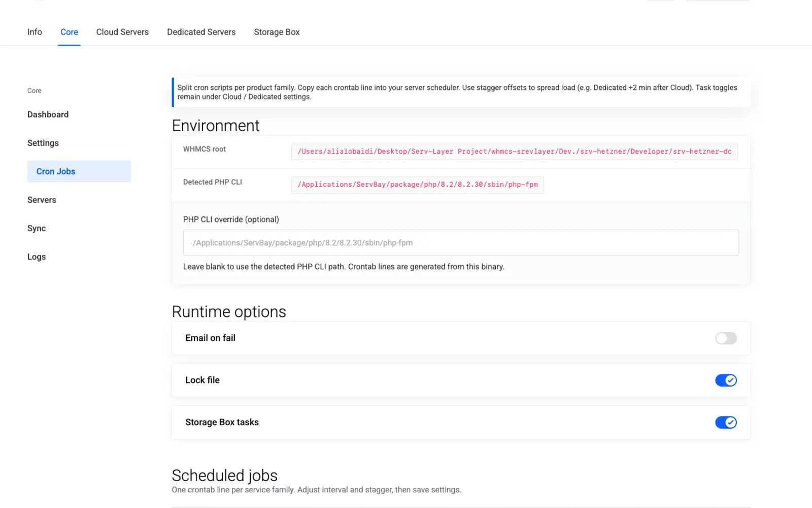Open Settings in the sidebar
812x508 pixels.
click(43, 143)
